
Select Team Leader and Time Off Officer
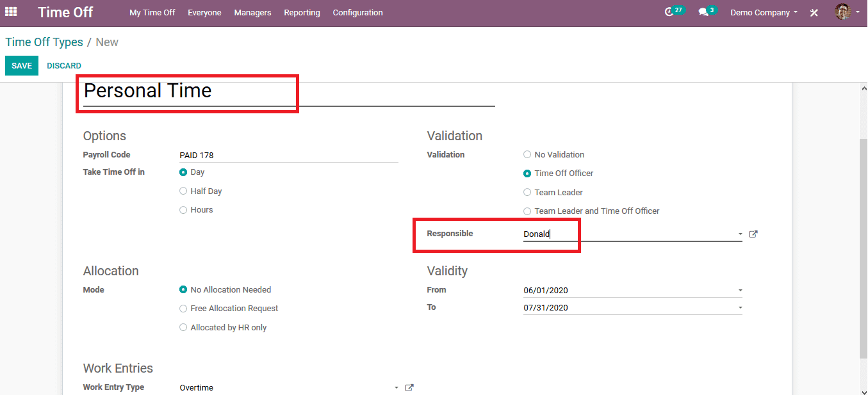(x=527, y=211)
